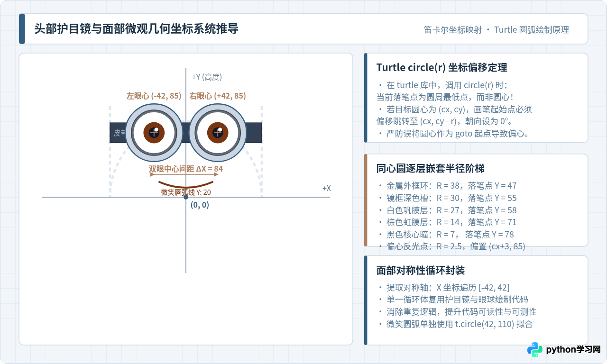Click the label 右眼心 (+42, 85)
607x364 pixels.
click(218, 96)
